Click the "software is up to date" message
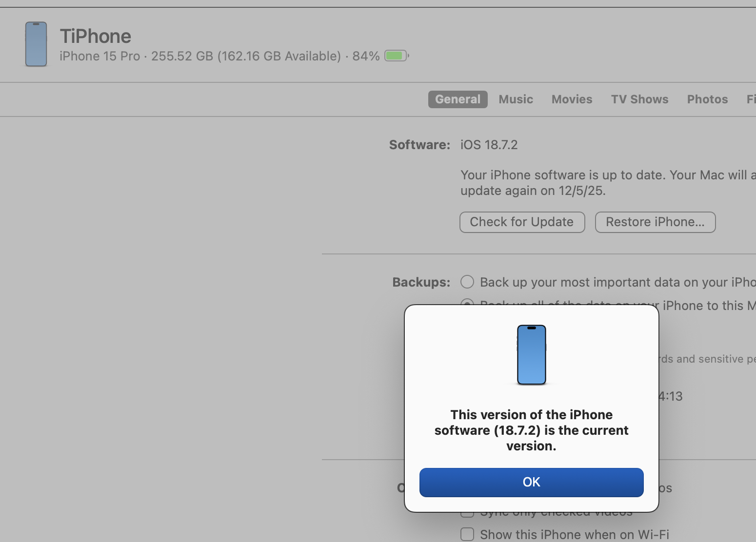This screenshot has width=756, height=542. point(608,183)
